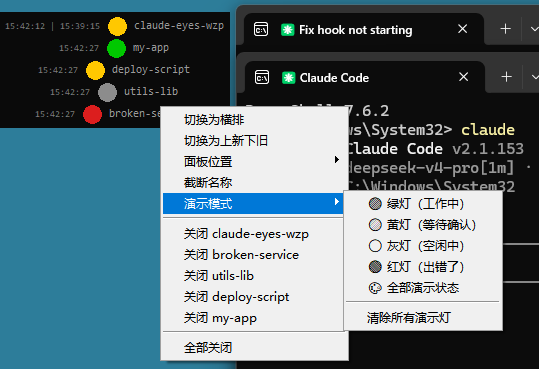Click the deploy-script session name
The height and width of the screenshot is (369, 539).
(151, 69)
